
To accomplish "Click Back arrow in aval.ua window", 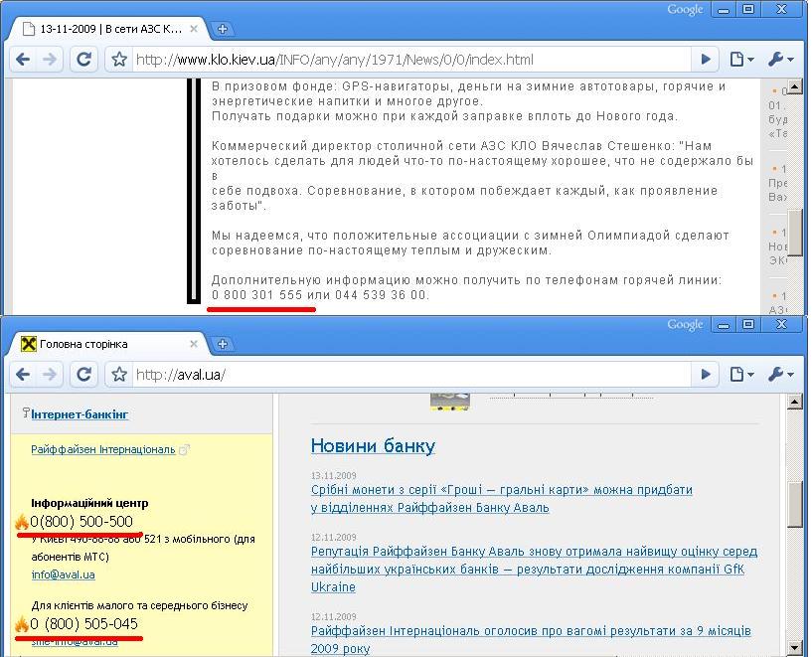I will (x=23, y=375).
